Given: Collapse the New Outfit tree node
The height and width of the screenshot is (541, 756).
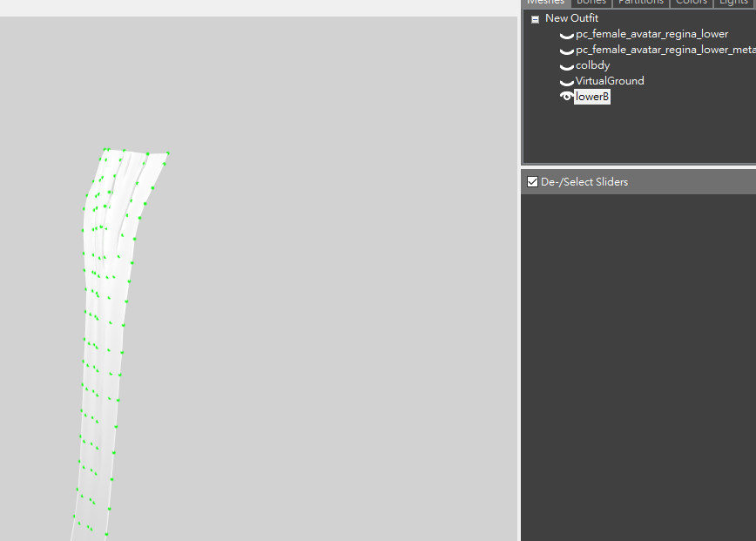Looking at the screenshot, I should tap(535, 19).
